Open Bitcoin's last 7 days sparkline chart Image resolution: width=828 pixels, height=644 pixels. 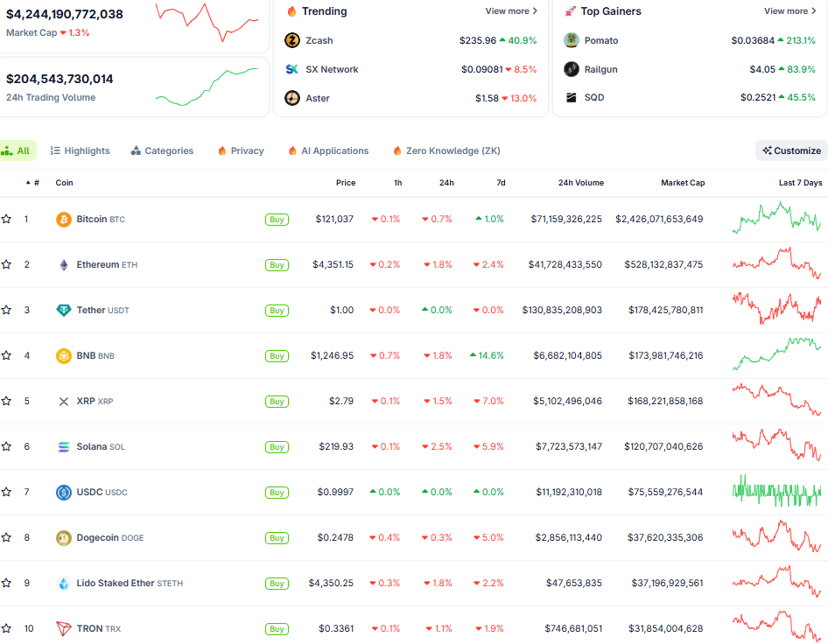coord(776,219)
